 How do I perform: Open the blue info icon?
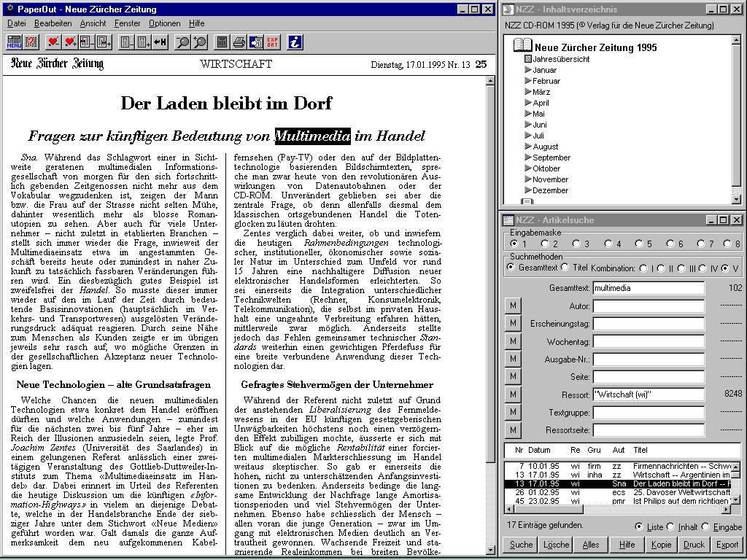click(x=295, y=42)
